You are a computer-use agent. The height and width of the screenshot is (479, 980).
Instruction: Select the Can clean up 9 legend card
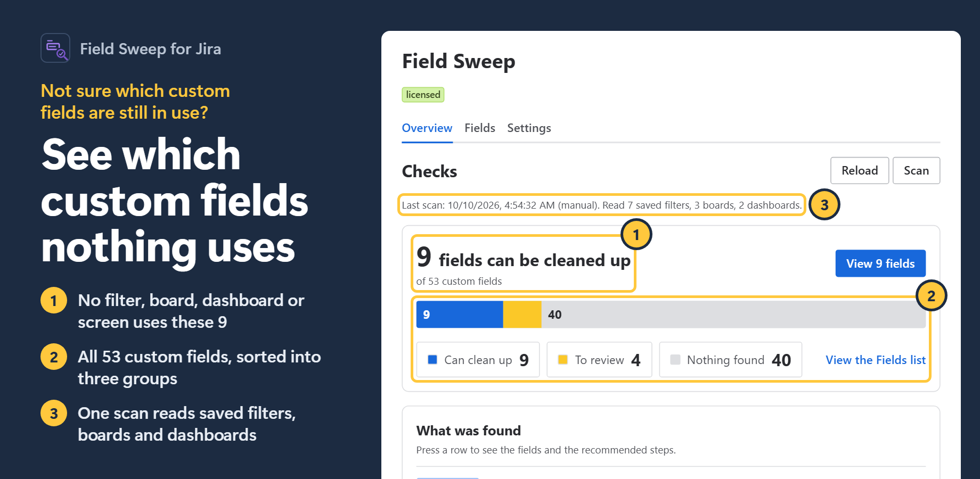(x=478, y=360)
